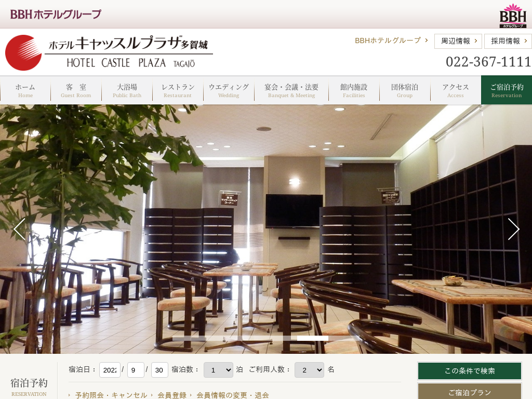
Task: Click the この条件で検索 search button
Action: [470, 371]
